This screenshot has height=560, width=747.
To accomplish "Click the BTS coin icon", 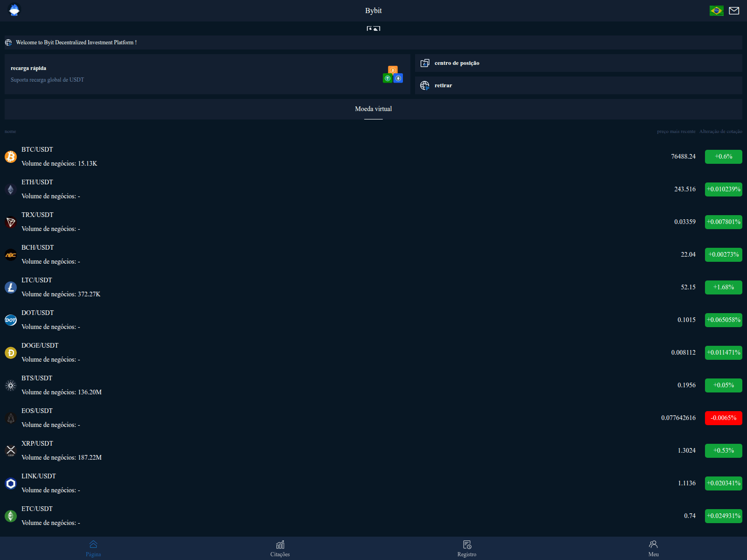I will (11, 385).
